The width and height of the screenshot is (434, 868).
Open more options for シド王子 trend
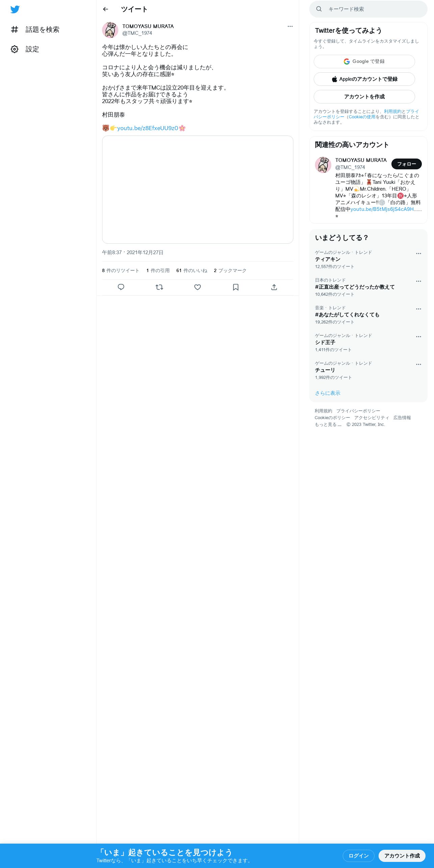coord(418,337)
